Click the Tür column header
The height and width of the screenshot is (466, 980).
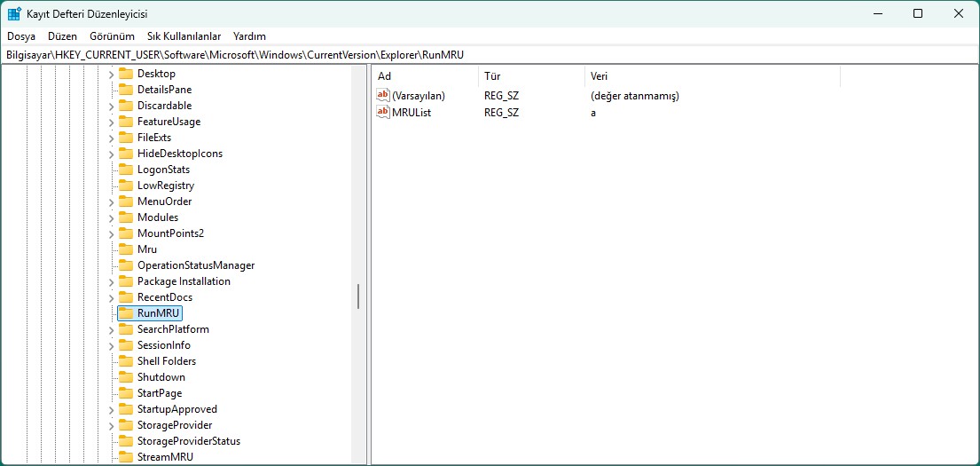(x=532, y=76)
